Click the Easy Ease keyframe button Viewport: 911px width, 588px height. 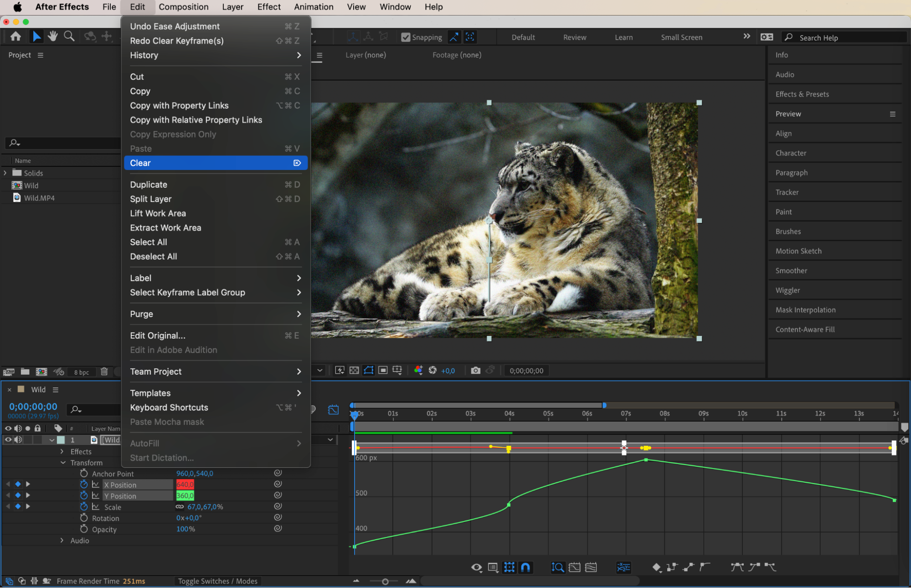pyautogui.click(x=737, y=567)
